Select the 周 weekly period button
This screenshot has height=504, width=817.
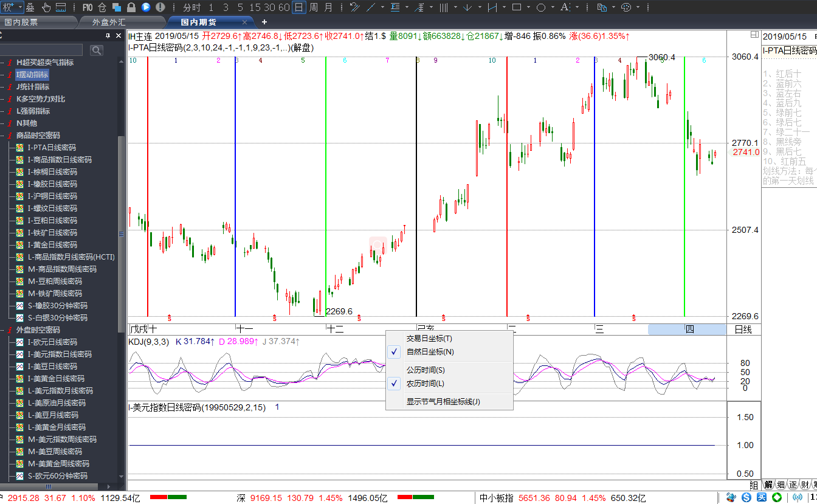(x=313, y=7)
